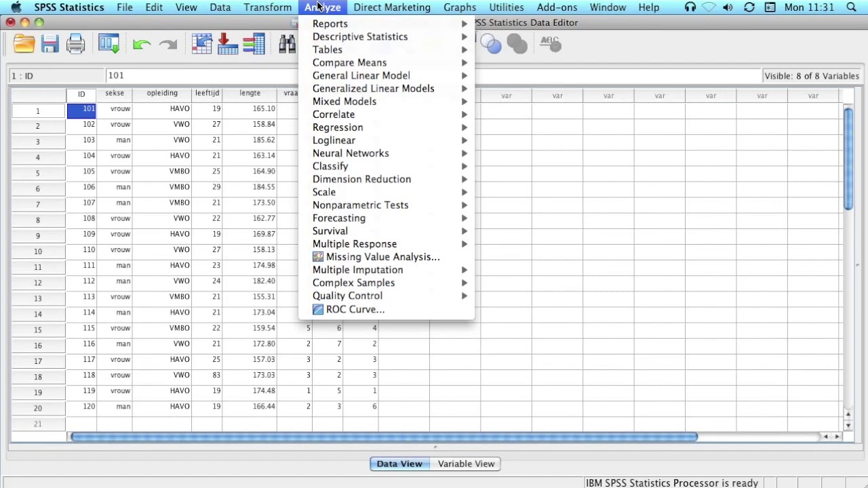Screen dimensions: 868x488
Task: Expand the Survival submenu arrow
Action: tap(465, 231)
